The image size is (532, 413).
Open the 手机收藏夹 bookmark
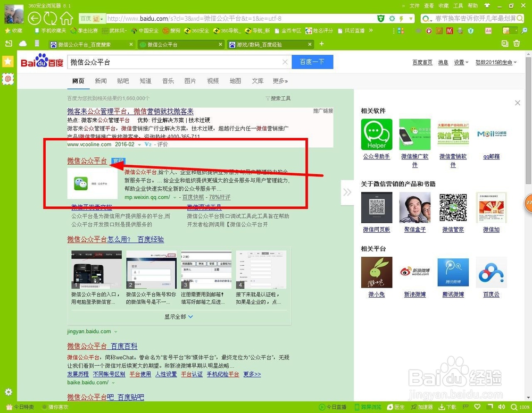tap(50, 30)
